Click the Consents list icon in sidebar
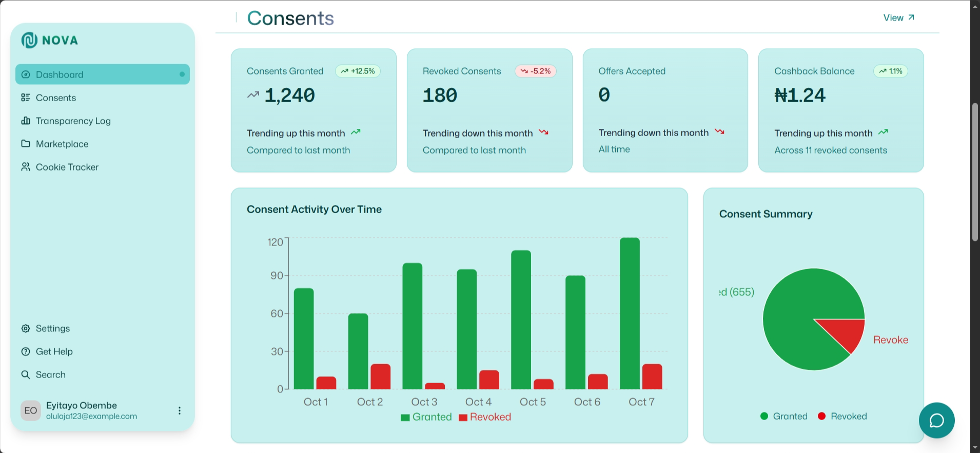 click(26, 98)
